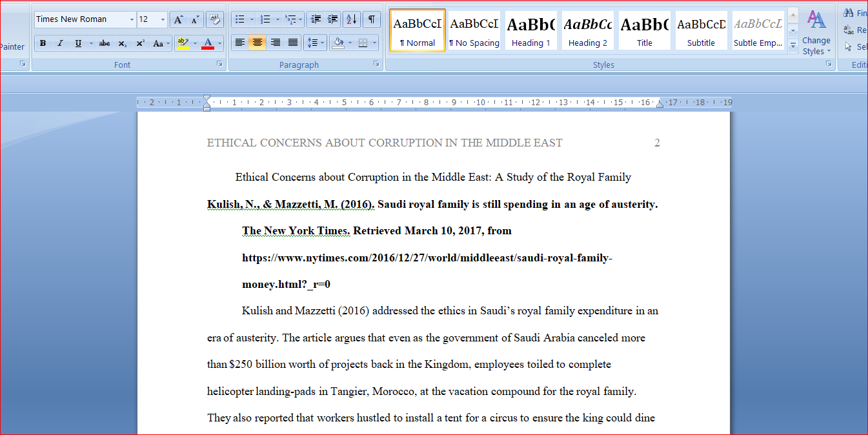The width and height of the screenshot is (868, 435).
Task: Open the Times New Roman font dropdown
Action: click(x=132, y=19)
